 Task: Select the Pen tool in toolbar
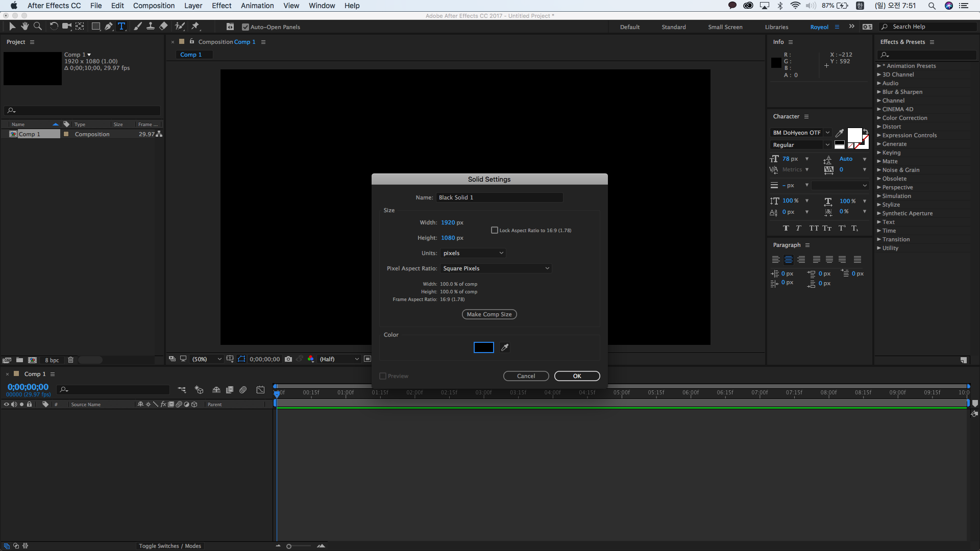coord(108,27)
